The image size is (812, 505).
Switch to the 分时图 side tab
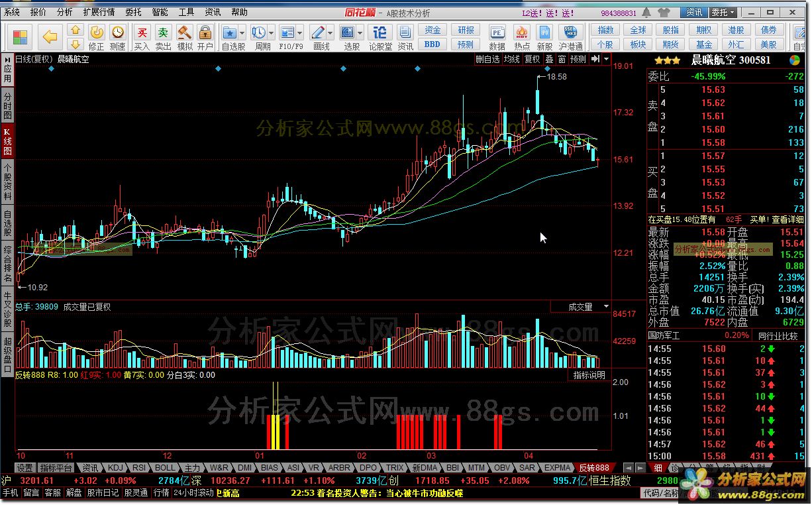tap(7, 105)
